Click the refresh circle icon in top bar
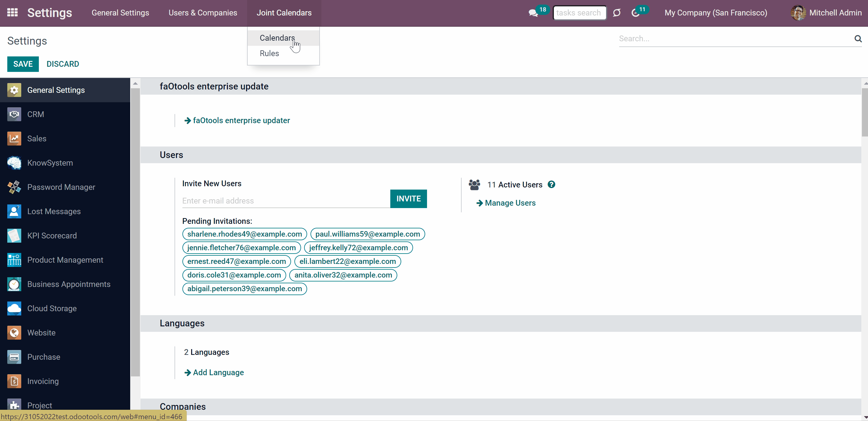Viewport: 868px width, 421px height. pyautogui.click(x=617, y=13)
